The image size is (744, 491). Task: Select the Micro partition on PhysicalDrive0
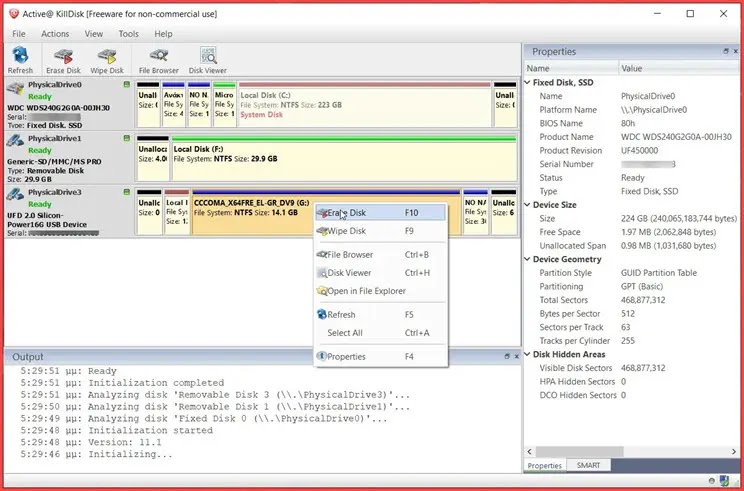tap(224, 104)
